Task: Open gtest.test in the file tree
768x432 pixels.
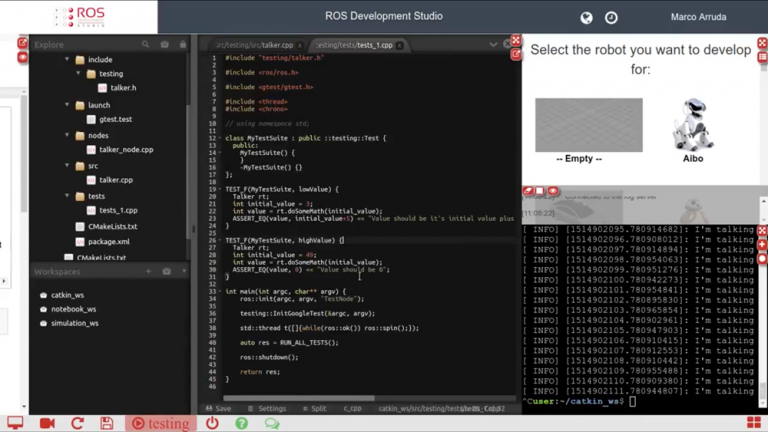Action: 115,119
